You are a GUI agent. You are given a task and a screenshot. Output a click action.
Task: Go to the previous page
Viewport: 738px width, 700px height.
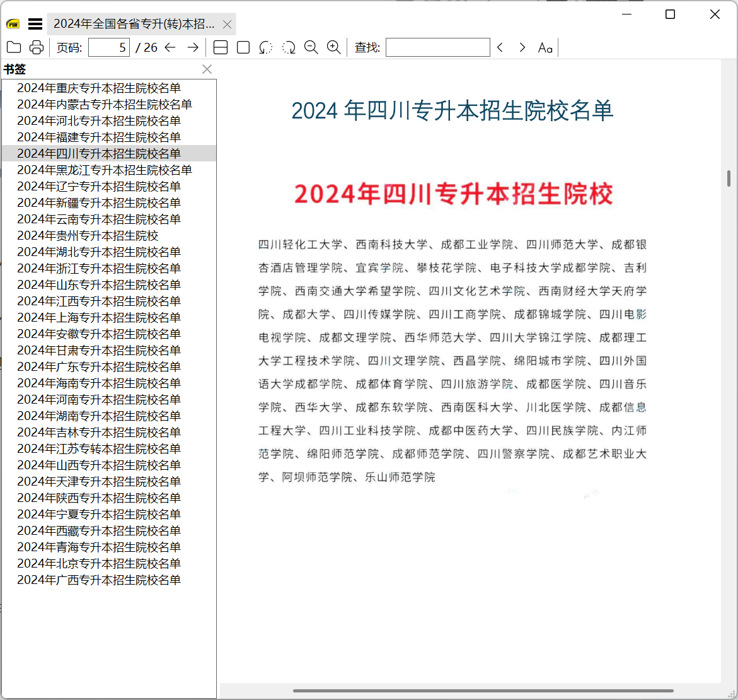coord(169,47)
